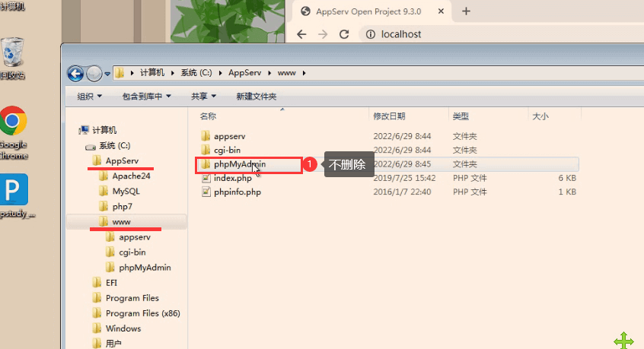This screenshot has height=349, width=644.
Task: Select appserv subfolder in navigation tree
Action: pyautogui.click(x=135, y=237)
